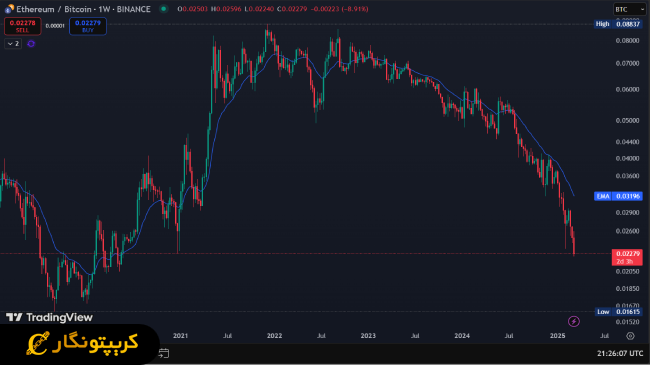Click 0.02050 on the price scale

627,272
